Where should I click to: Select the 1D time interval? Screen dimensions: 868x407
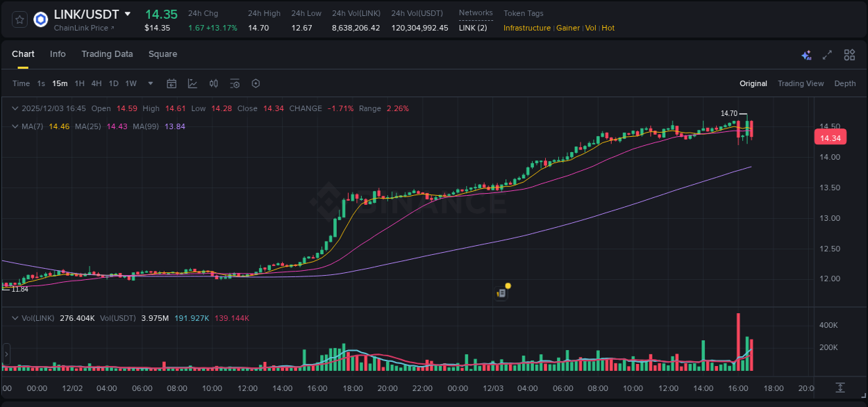(x=113, y=83)
